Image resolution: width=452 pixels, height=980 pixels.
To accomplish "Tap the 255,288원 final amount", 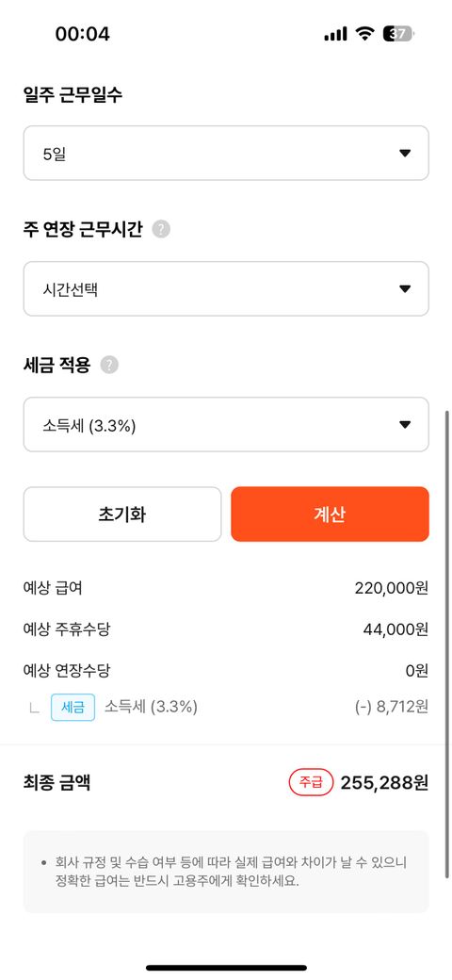I will point(384,783).
